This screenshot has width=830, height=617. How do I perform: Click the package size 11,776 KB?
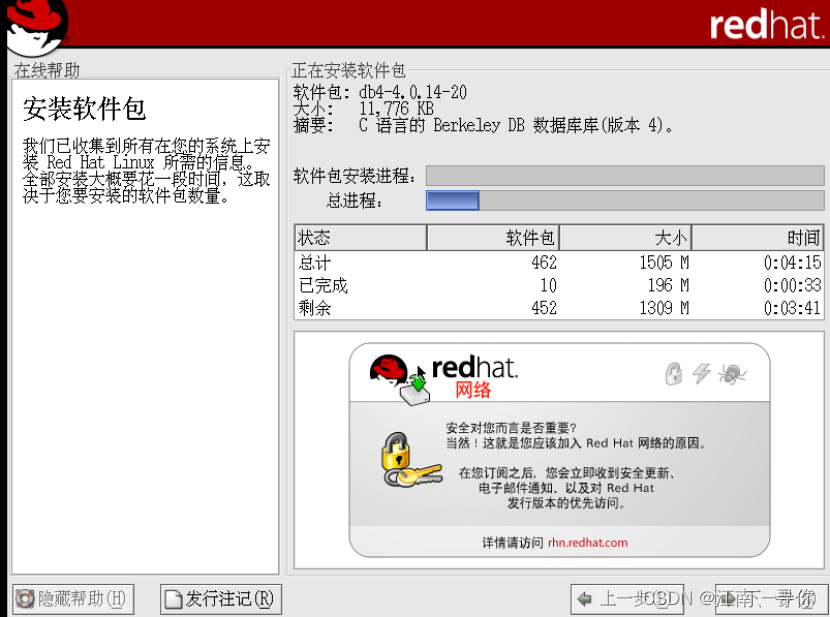click(x=396, y=108)
